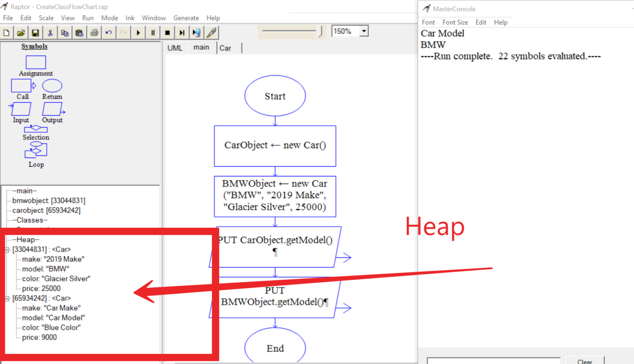Click the Pause execution icon
The height and width of the screenshot is (364, 634).
153,32
